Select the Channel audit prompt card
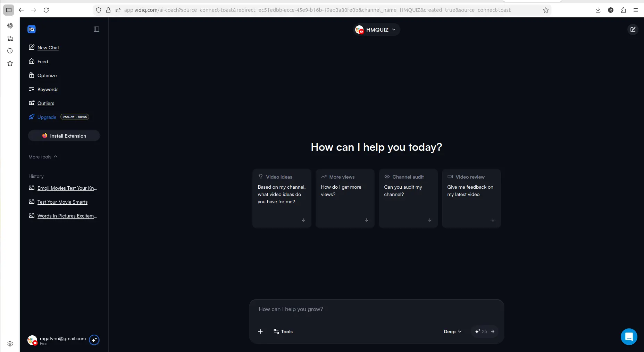 408,198
